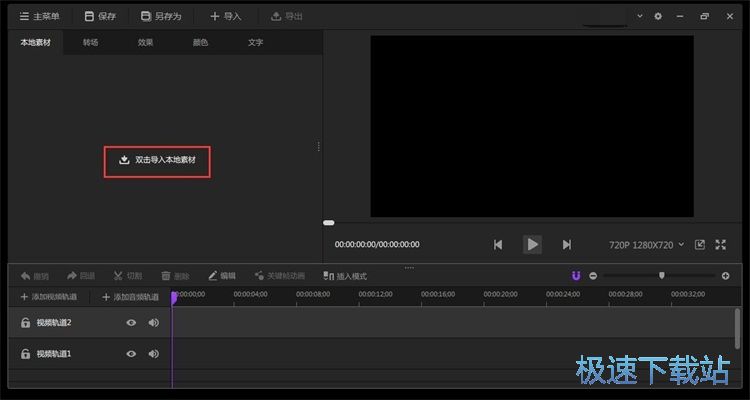Toggle visibility eye of 视频轨道2

(131, 323)
